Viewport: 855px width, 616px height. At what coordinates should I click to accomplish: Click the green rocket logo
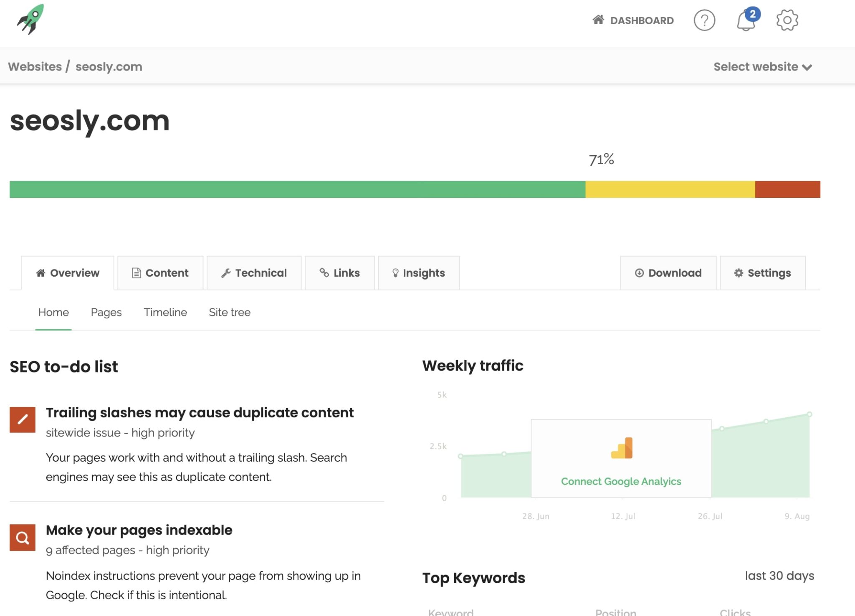(x=30, y=19)
